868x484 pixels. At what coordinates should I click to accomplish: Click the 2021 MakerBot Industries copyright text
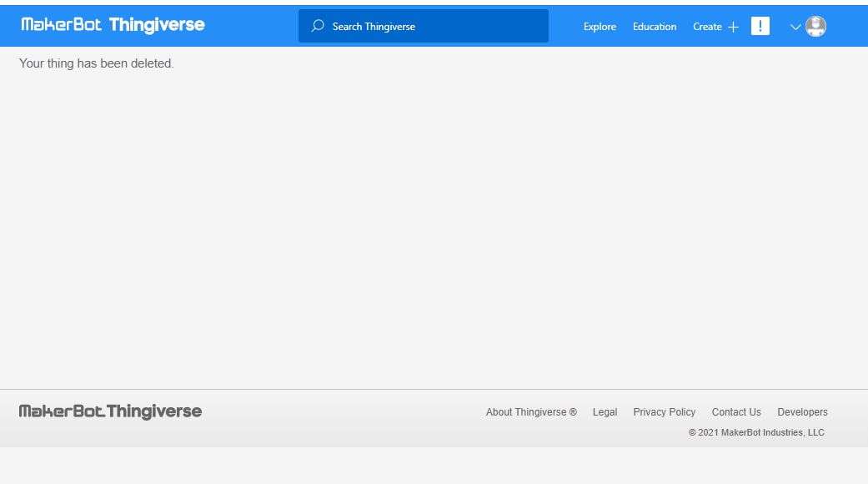(x=756, y=432)
